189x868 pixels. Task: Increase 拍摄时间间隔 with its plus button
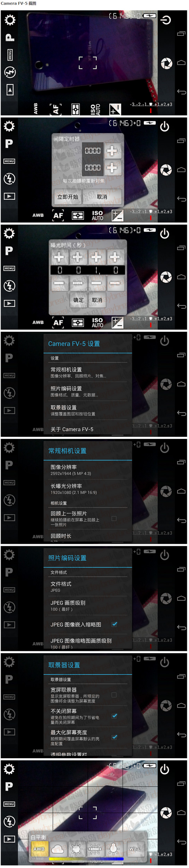point(112,151)
